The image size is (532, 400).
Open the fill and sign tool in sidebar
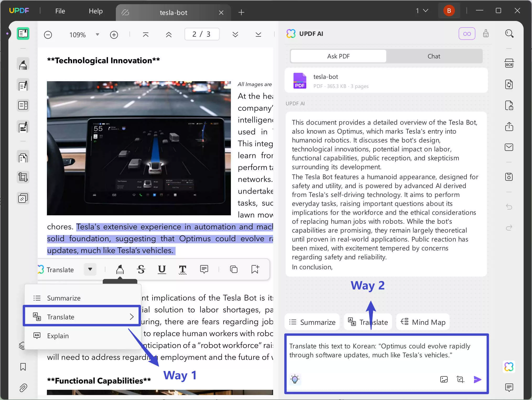(x=23, y=127)
